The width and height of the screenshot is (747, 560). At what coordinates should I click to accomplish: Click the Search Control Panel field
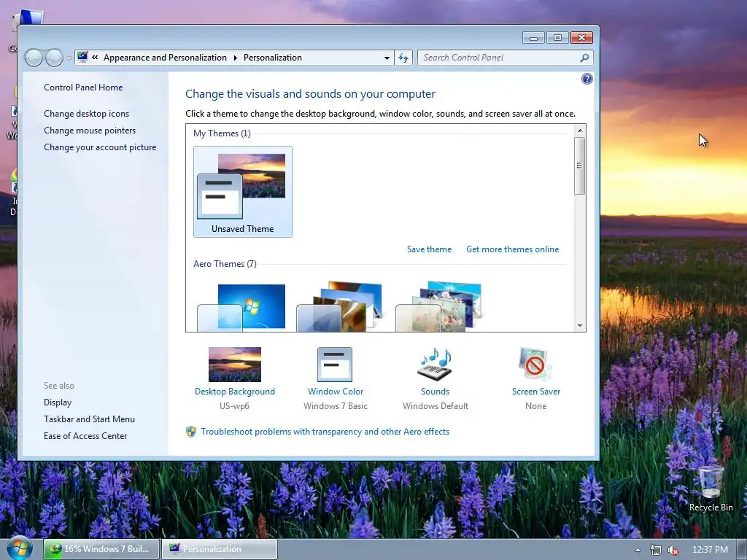coord(498,58)
